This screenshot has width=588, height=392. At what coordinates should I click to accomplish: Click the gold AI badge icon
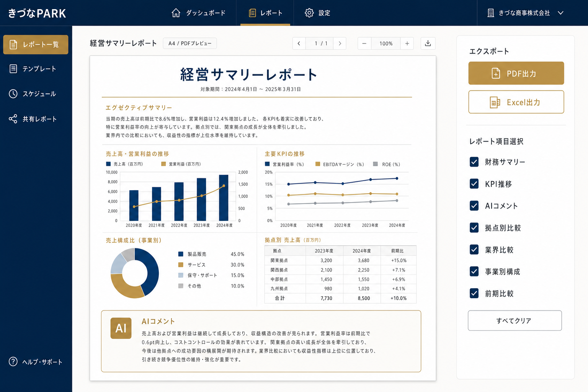[121, 328]
